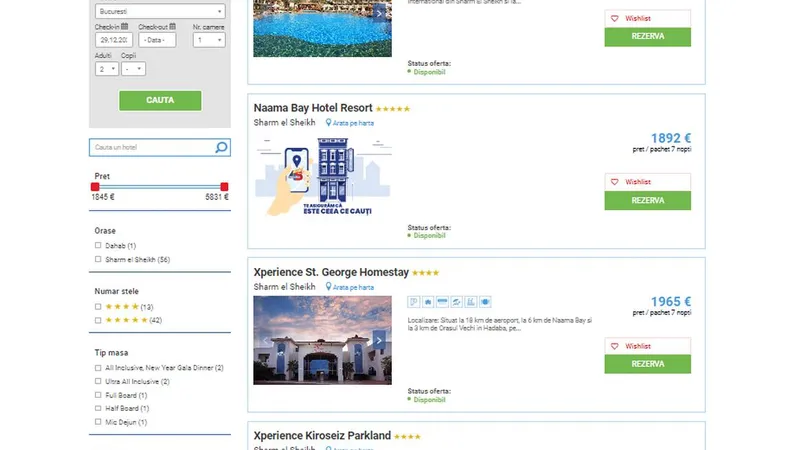This screenshot has height=450, width=800.
Task: Click the green CAUTA search button
Action: [x=160, y=101]
